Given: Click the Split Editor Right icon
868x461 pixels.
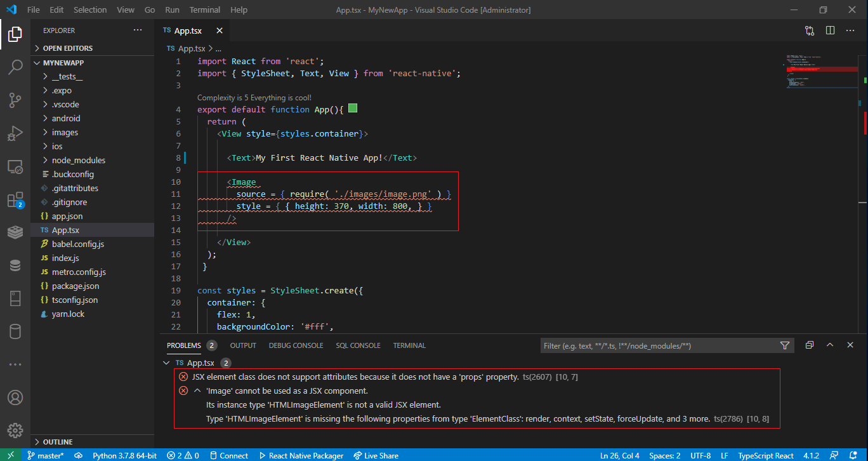Looking at the screenshot, I should (830, 30).
